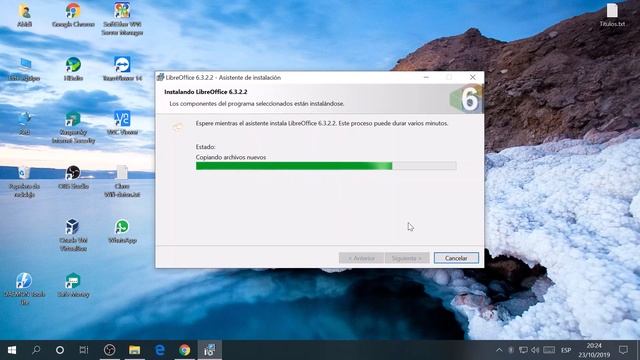Open the VNC Viewer desktop shortcut
Screen dimensions: 640x360
point(122,122)
